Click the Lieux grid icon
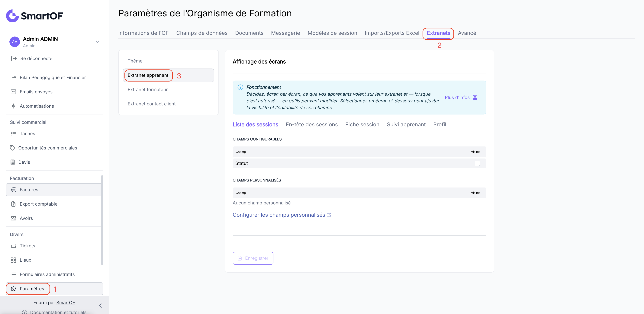The height and width of the screenshot is (314, 644). click(13, 260)
